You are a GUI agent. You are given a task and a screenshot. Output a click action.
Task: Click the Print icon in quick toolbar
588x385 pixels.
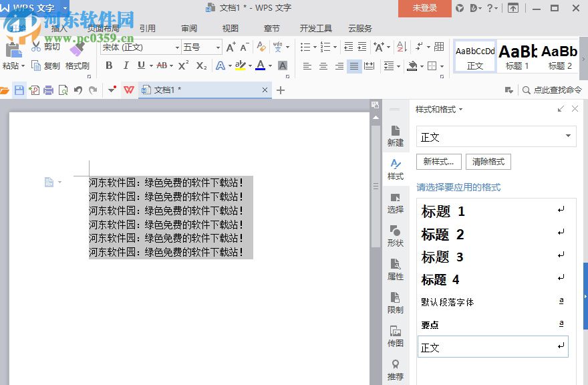coord(48,90)
